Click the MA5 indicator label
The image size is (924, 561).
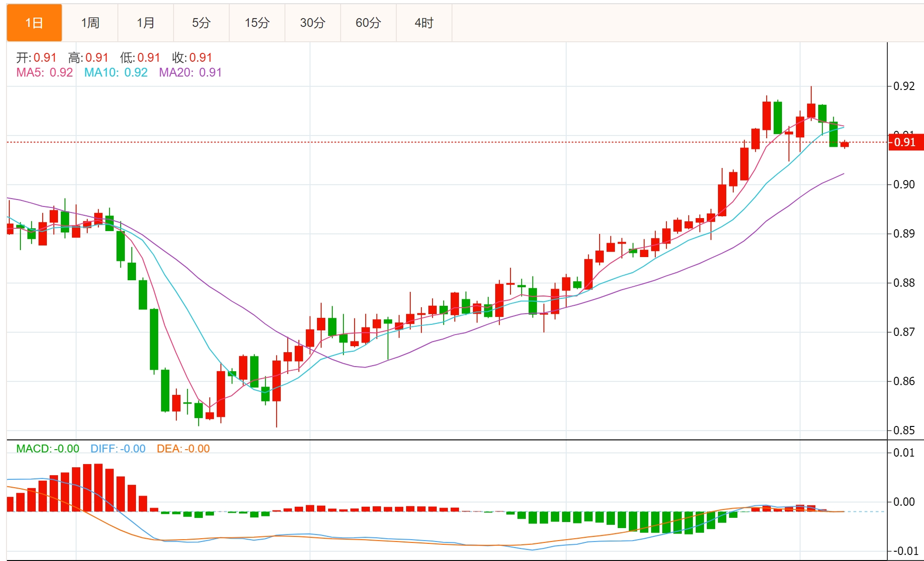tap(45, 72)
